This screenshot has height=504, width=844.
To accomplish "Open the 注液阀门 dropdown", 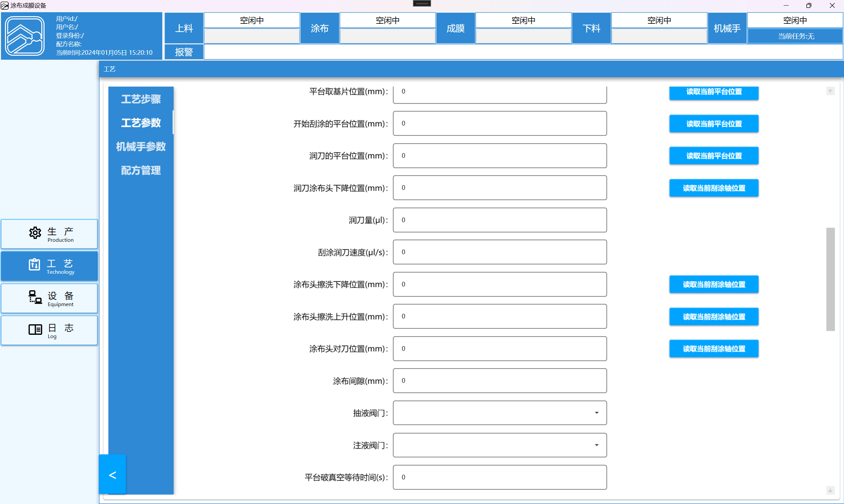I will [500, 445].
